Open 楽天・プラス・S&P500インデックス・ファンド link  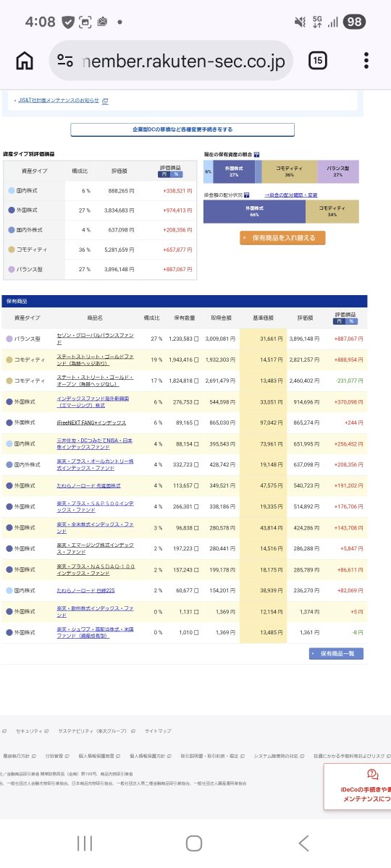(x=95, y=506)
